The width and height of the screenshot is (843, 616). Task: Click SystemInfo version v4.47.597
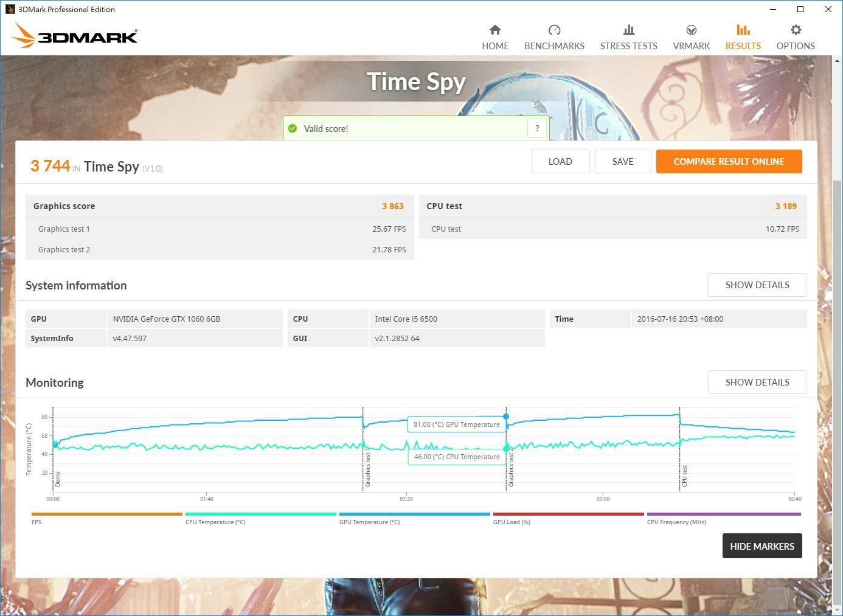(130, 338)
